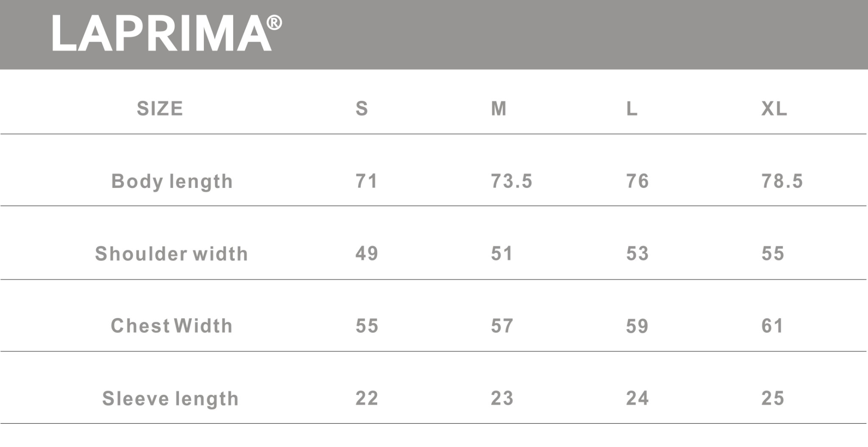Select chest width value 57
This screenshot has width=868, height=447.
click(502, 326)
